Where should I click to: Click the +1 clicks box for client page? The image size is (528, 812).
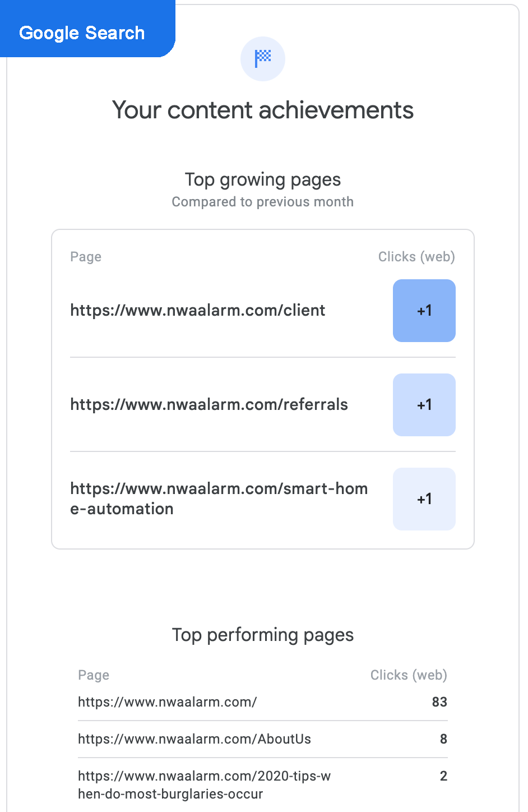(x=424, y=311)
